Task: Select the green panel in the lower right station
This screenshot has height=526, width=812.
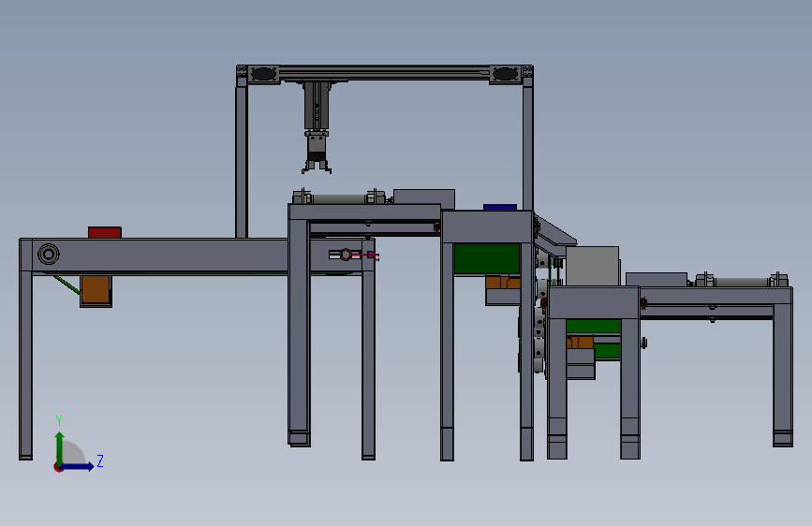Action: [x=594, y=326]
